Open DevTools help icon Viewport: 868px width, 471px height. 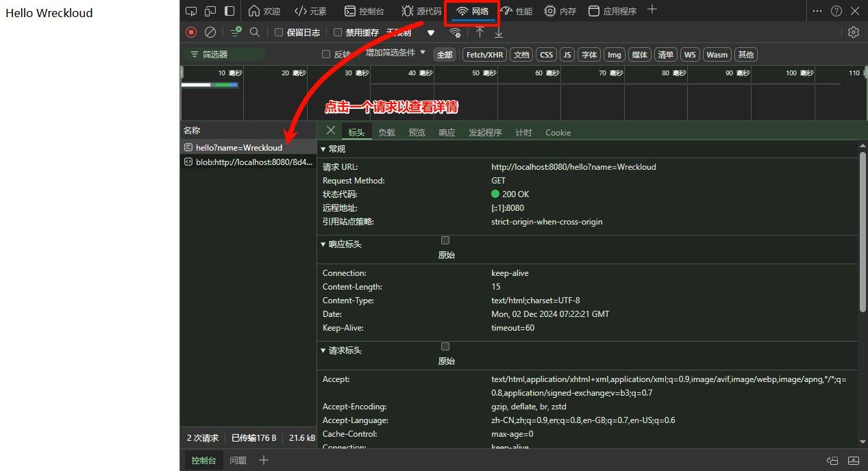point(836,11)
